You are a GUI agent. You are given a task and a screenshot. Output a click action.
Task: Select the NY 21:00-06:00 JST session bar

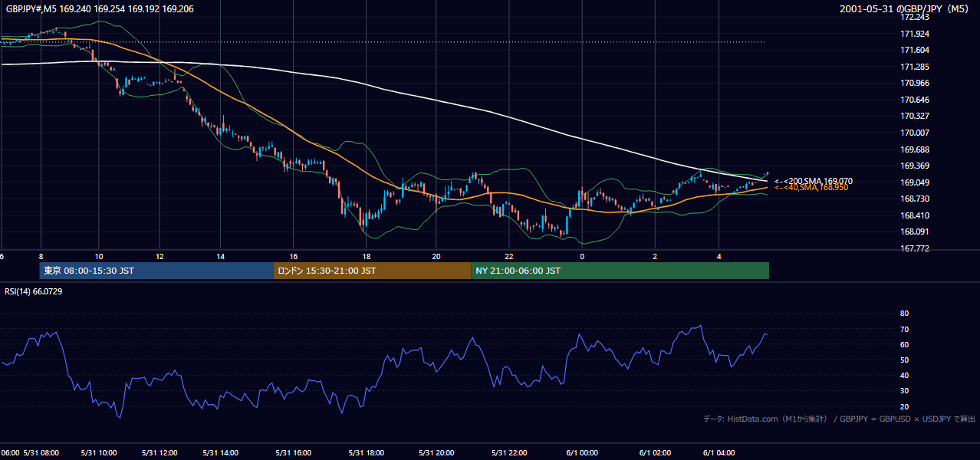pos(620,271)
